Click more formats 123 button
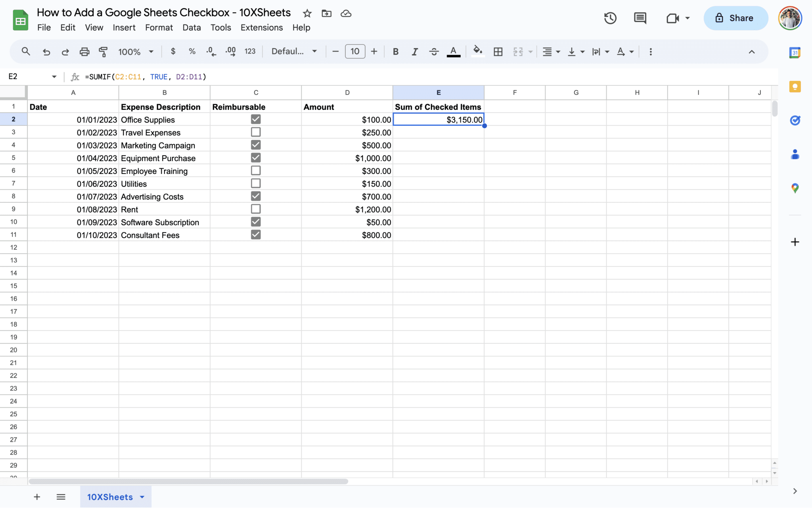The height and width of the screenshot is (508, 812). [250, 52]
